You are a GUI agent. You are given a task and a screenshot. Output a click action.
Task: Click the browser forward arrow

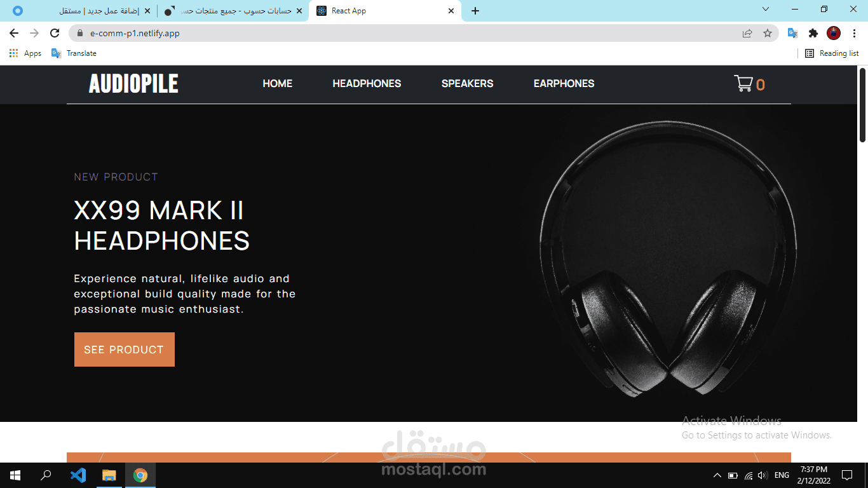34,33
